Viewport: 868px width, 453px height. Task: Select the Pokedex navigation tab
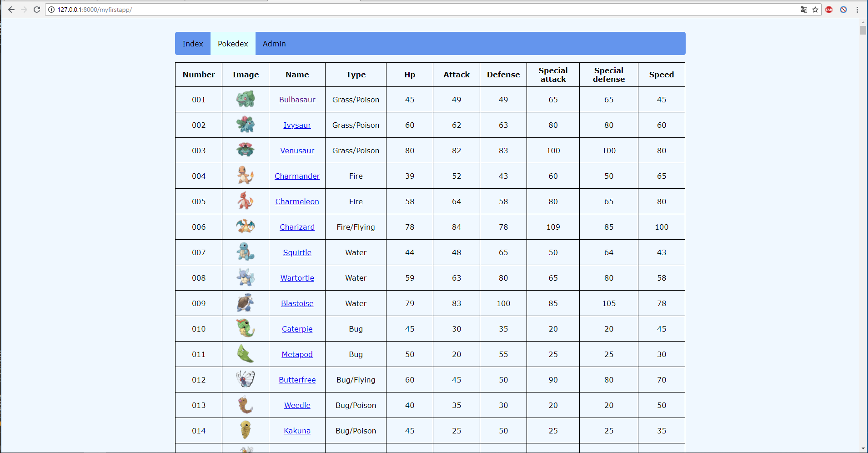[233, 44]
